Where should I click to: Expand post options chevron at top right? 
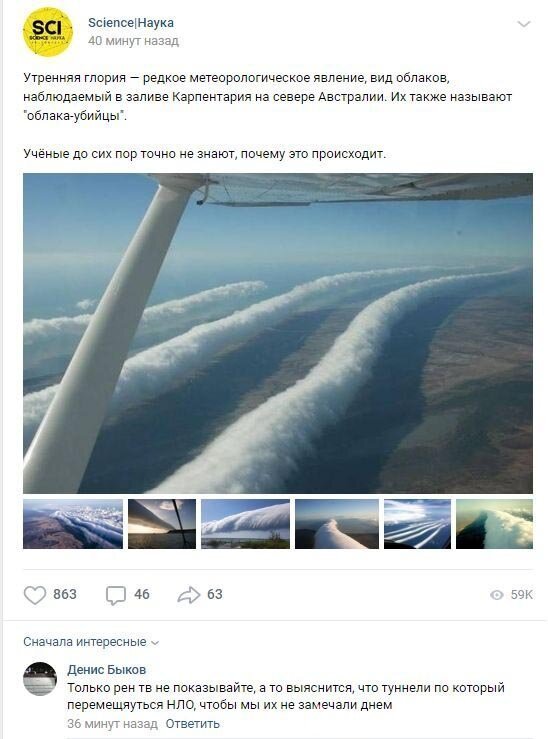point(524,24)
